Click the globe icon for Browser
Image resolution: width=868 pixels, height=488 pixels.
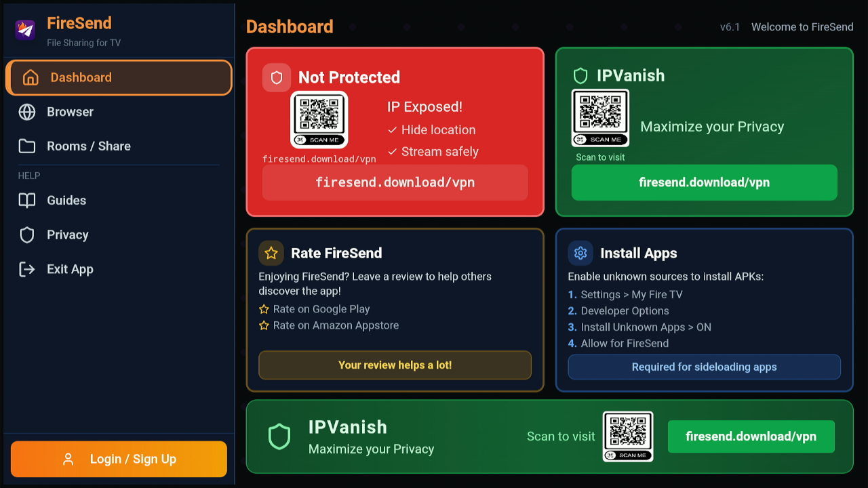[x=27, y=112]
